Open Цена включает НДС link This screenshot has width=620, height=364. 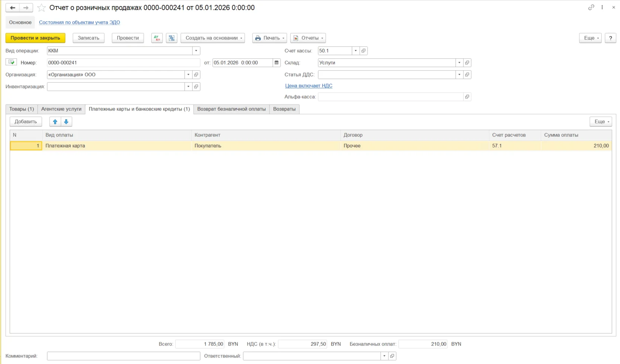[309, 86]
